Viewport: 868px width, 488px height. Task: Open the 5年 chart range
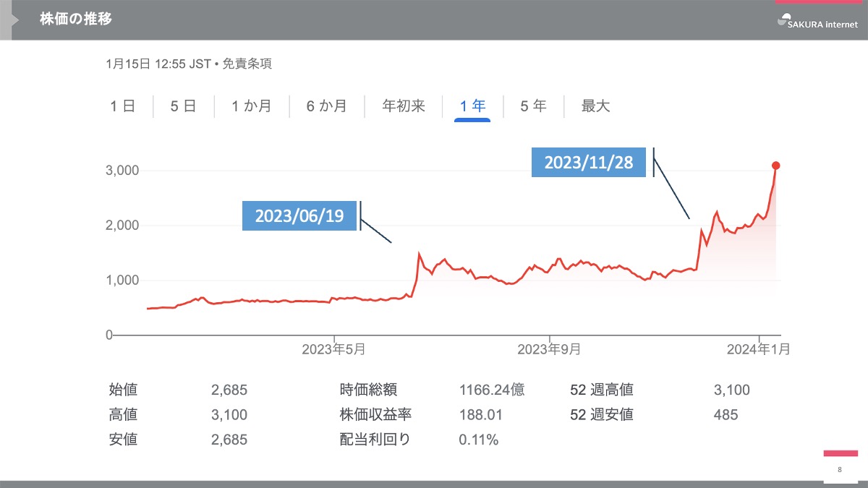point(534,106)
